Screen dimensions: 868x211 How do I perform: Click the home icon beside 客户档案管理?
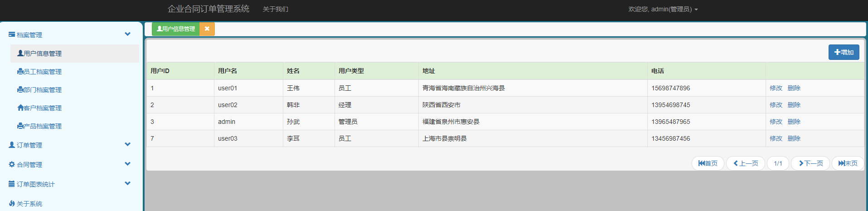[20, 108]
